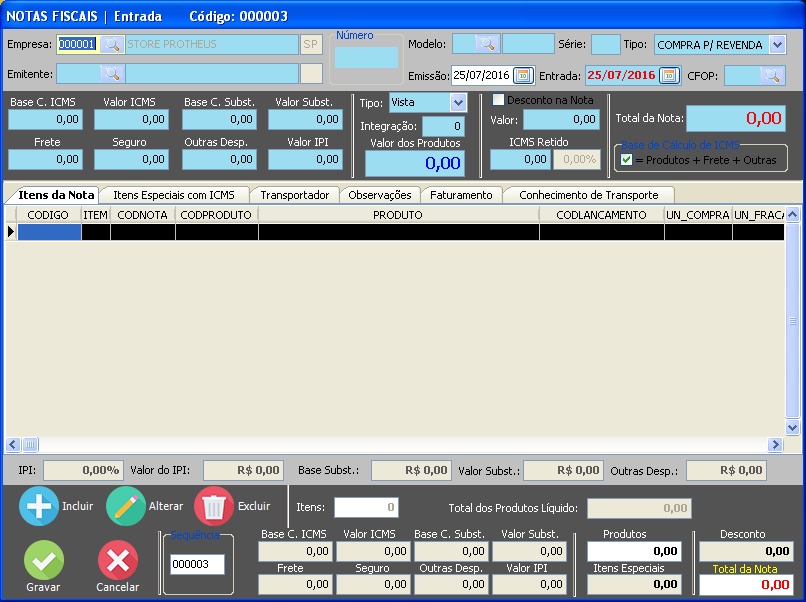Screen dimensions: 806x602
Task: Open the CFOP lookup magnifier
Action: click(x=772, y=76)
